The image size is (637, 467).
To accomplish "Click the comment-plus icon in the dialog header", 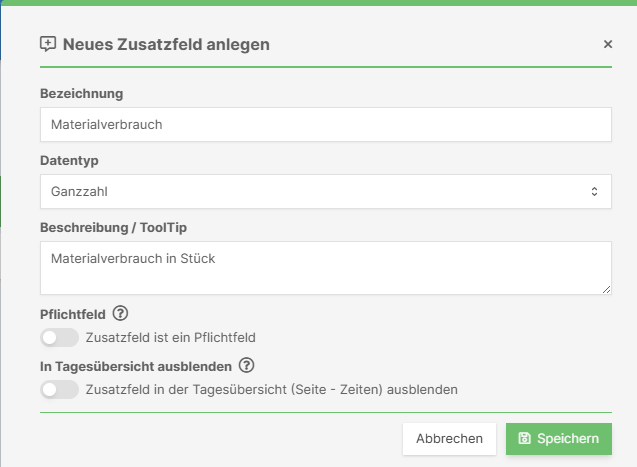I will (48, 44).
